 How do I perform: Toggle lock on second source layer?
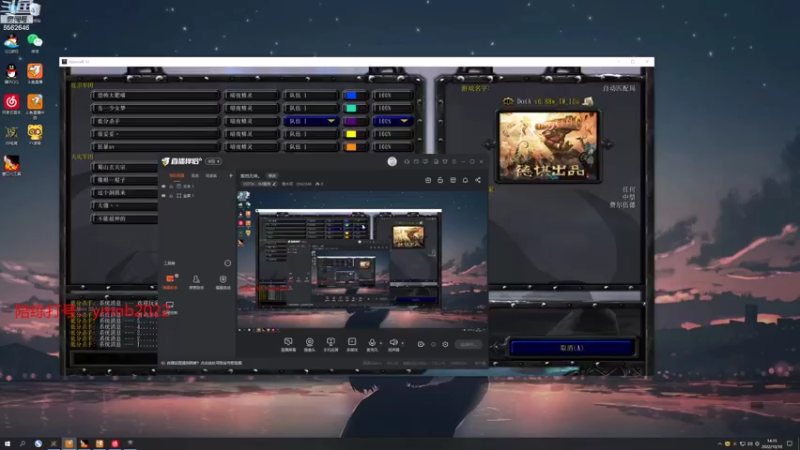coord(171,195)
